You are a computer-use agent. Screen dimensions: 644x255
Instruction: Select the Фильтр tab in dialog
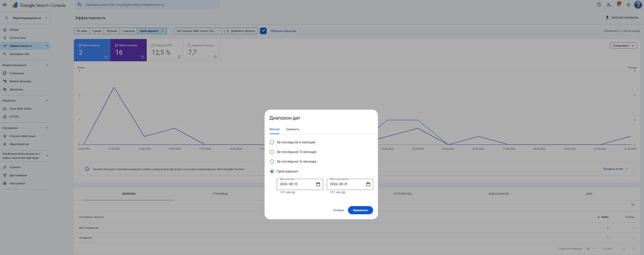click(x=274, y=129)
